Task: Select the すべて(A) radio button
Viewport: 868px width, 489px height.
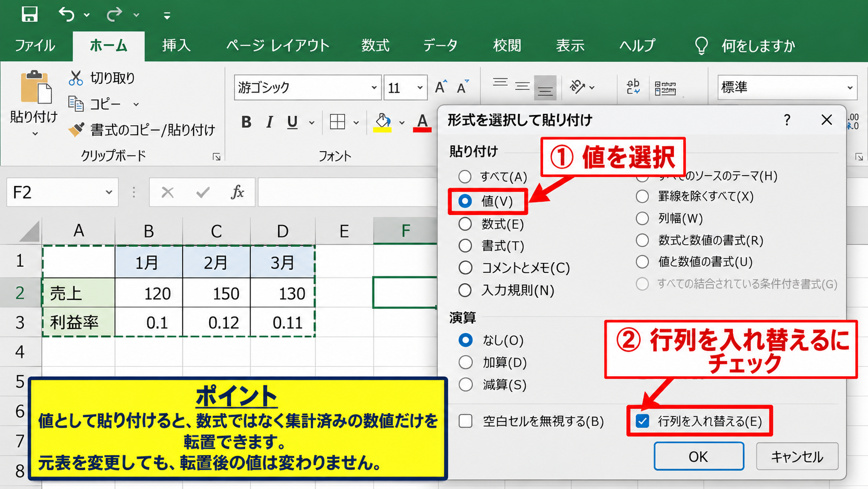Action: (x=465, y=177)
